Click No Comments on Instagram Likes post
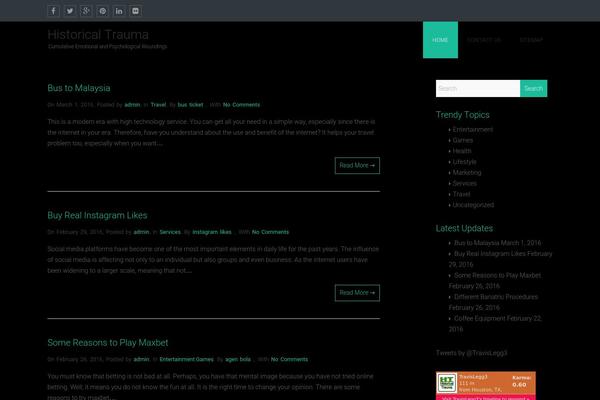 click(x=270, y=232)
